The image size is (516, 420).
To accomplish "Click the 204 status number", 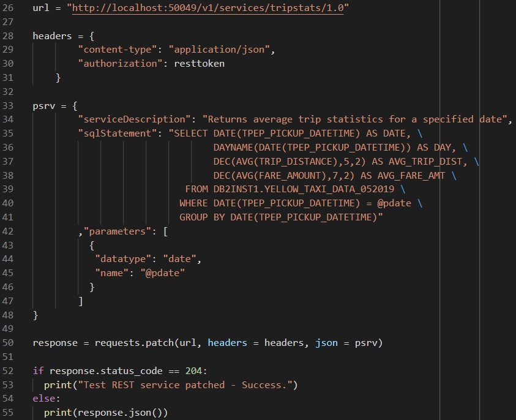I will (193, 371).
